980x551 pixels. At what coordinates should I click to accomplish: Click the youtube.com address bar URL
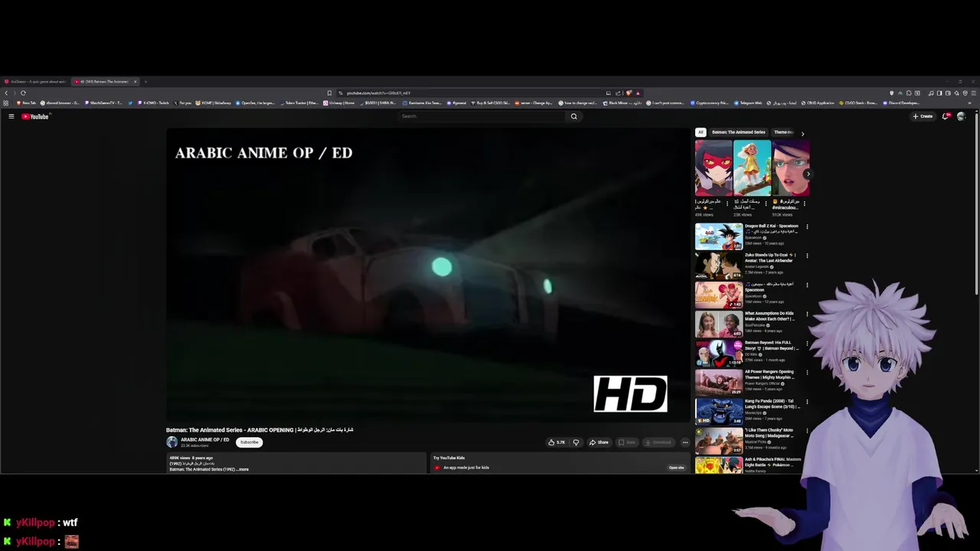[378, 93]
